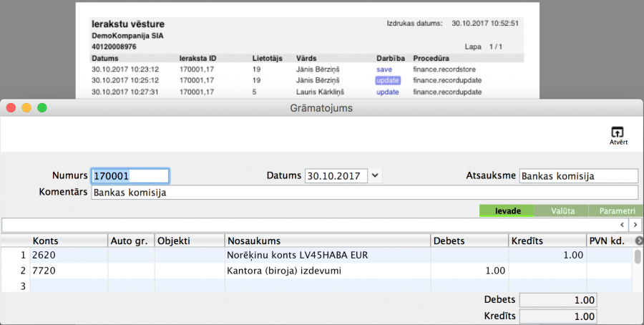Click the highlighted update link for Jānis Bērziņš
Image resolution: width=644 pixels, height=325 pixels.
(387, 80)
